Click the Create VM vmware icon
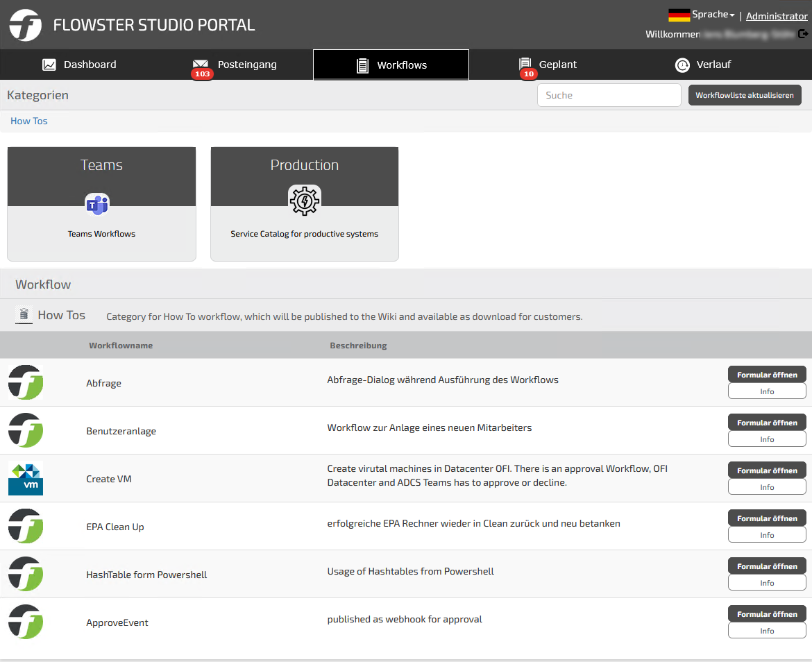 (26, 478)
